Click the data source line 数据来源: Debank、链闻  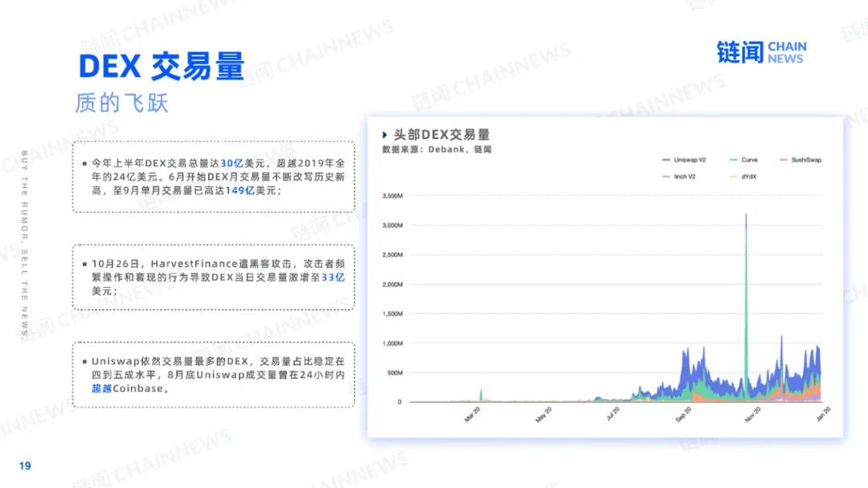pos(436,150)
